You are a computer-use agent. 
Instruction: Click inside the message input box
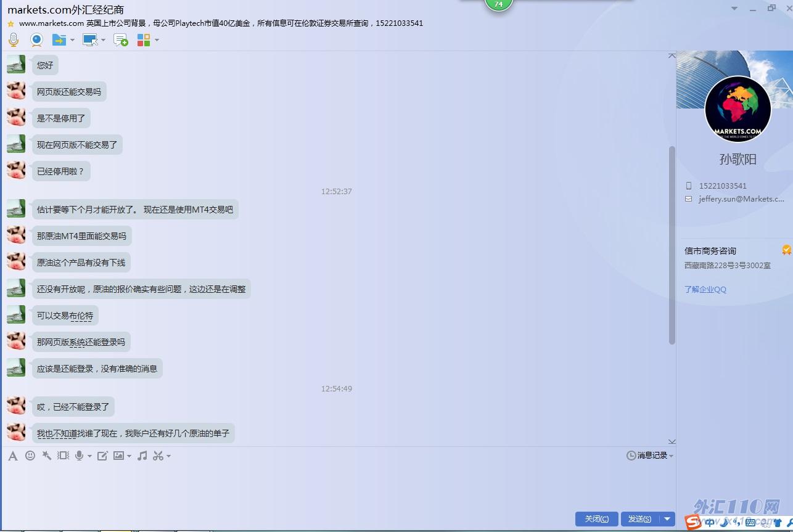click(x=337, y=487)
